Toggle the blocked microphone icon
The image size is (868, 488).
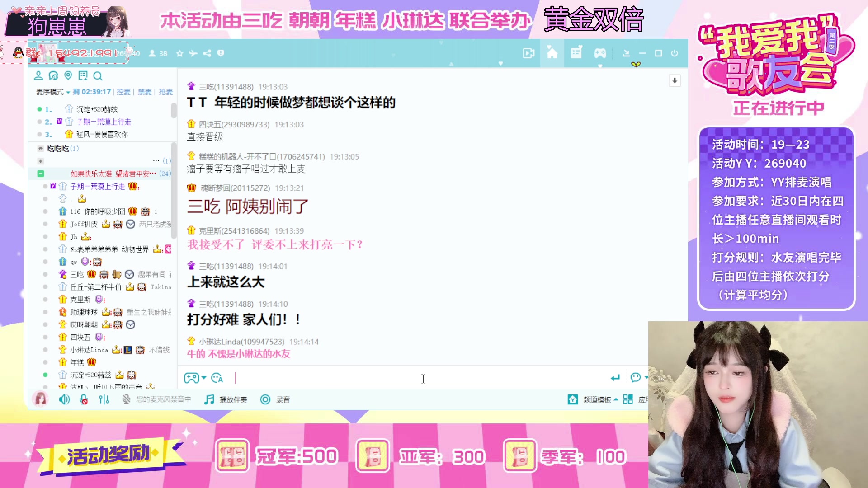tap(84, 399)
